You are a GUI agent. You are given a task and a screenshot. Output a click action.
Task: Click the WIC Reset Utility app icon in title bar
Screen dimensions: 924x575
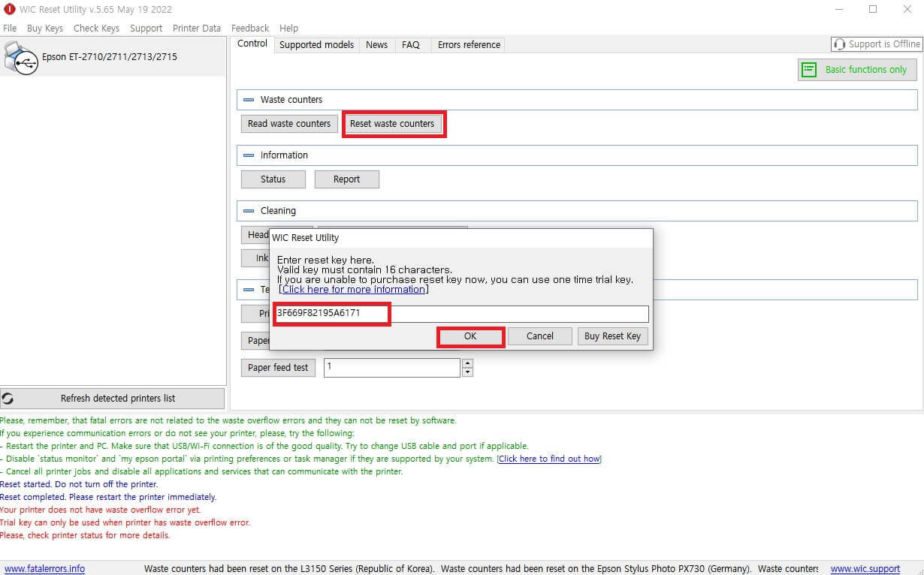tap(9, 9)
